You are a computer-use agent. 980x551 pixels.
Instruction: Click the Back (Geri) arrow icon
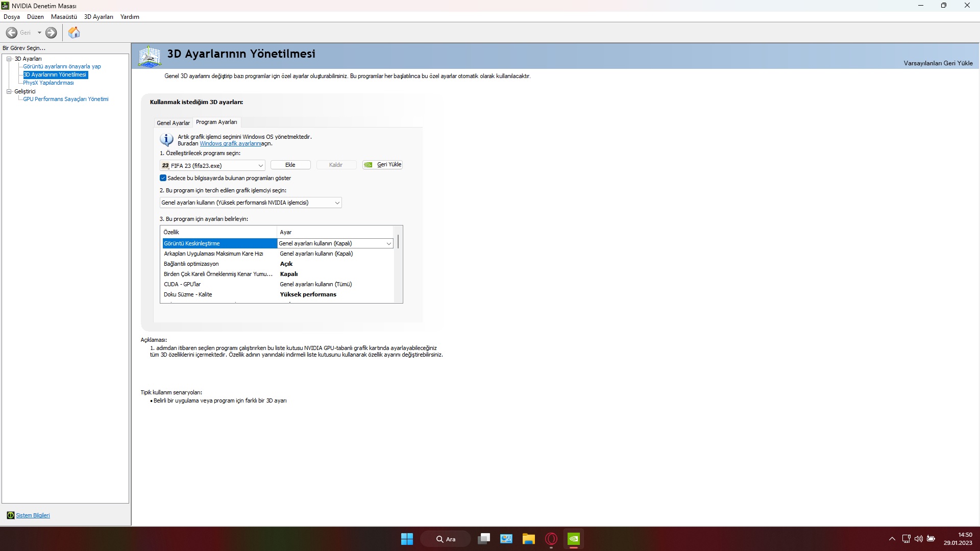(12, 33)
